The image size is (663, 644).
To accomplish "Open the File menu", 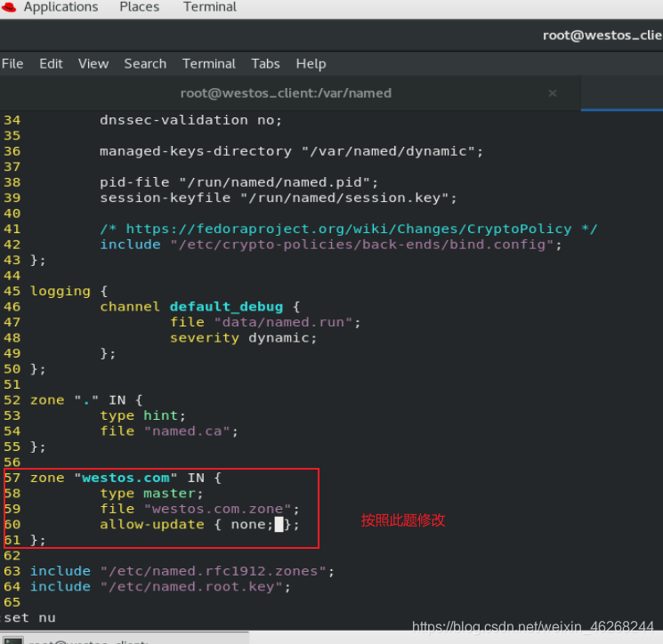I will 12,64.
